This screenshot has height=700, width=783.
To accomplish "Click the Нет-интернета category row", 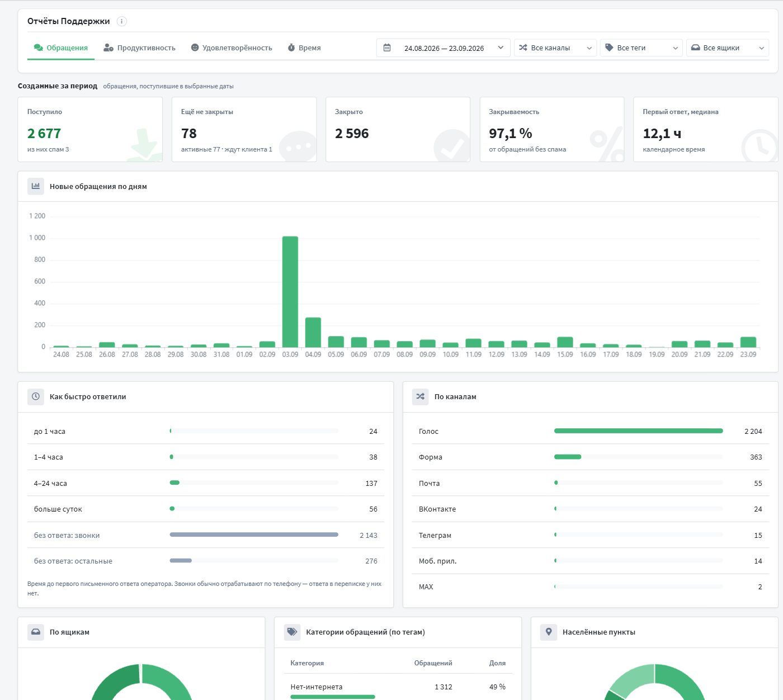I will pos(398,687).
